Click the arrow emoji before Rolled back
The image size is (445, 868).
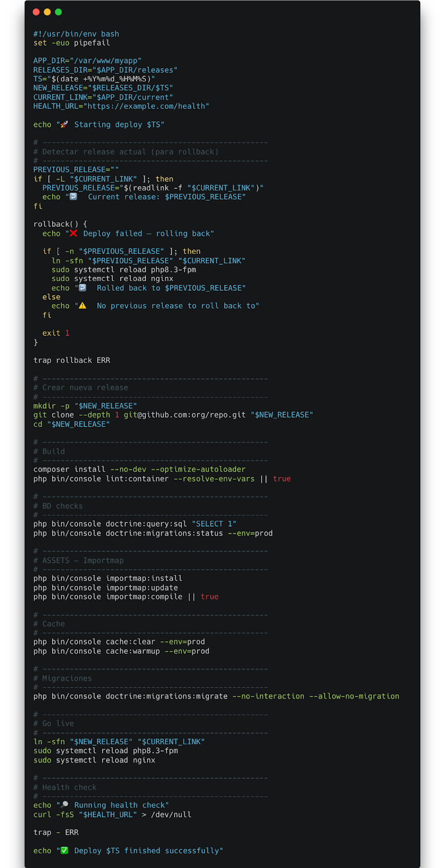pyautogui.click(x=82, y=288)
